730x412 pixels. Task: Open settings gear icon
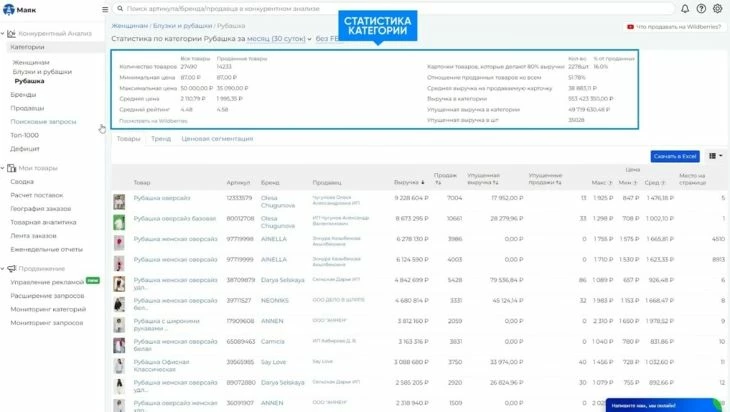point(717,9)
